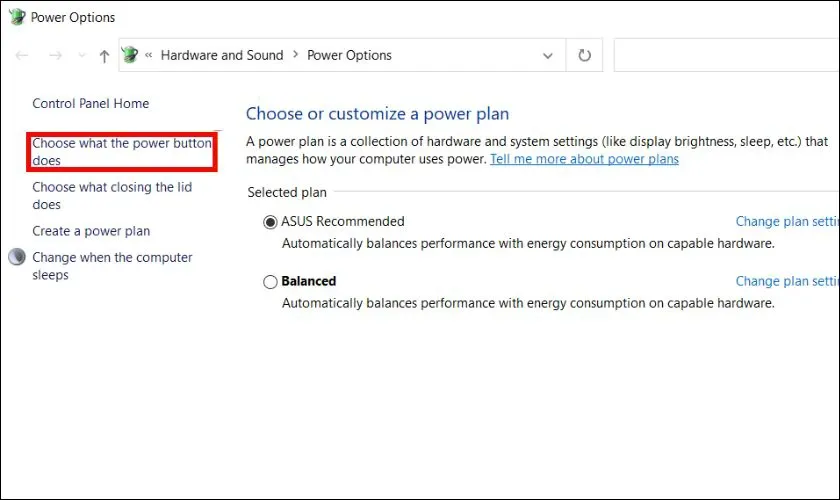Change plan settings for Balanced
840x500 pixels.
[788, 281]
